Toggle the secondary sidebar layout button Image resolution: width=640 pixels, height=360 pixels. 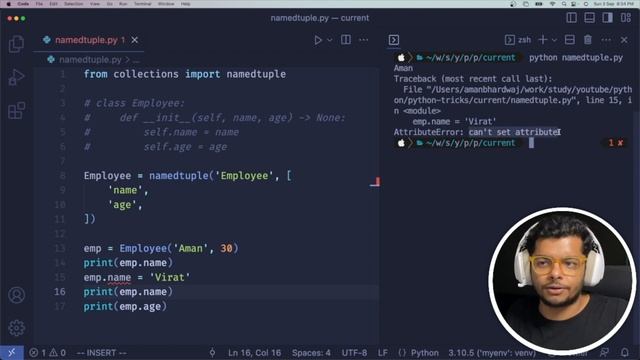point(607,18)
